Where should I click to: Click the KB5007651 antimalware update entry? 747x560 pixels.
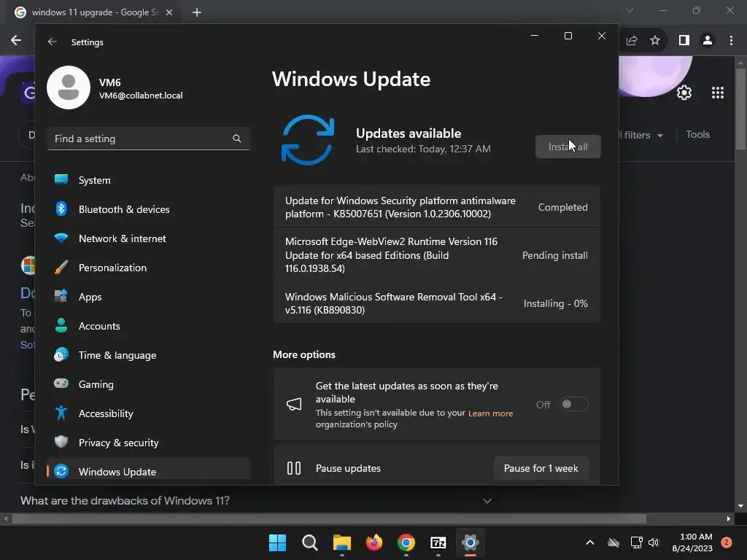(437, 207)
